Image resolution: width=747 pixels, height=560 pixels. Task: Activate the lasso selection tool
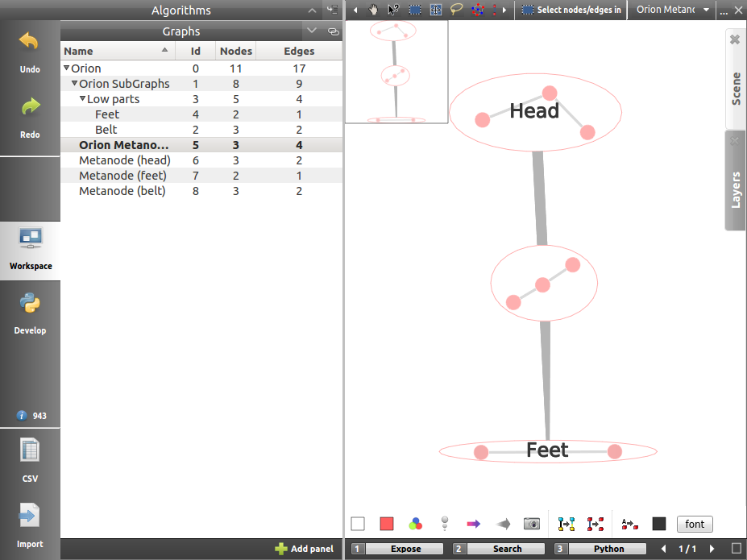point(457,10)
